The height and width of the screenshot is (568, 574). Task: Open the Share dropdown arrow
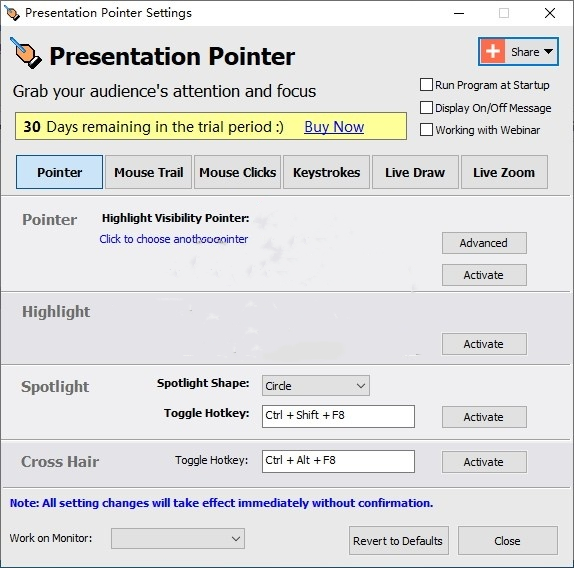point(548,52)
